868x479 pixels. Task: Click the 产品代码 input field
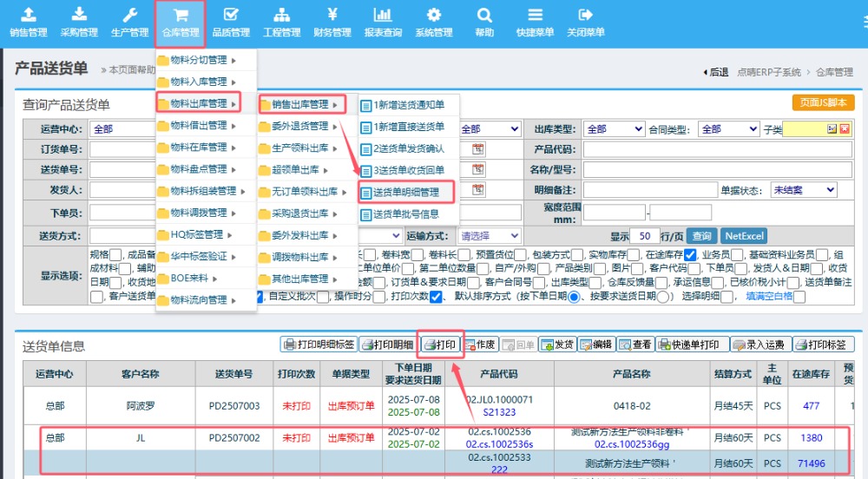tap(718, 149)
